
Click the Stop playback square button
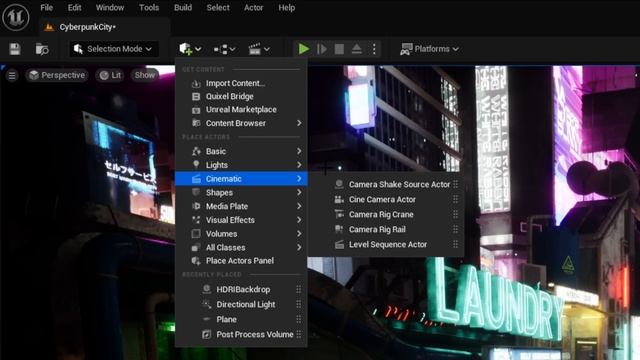pos(339,49)
